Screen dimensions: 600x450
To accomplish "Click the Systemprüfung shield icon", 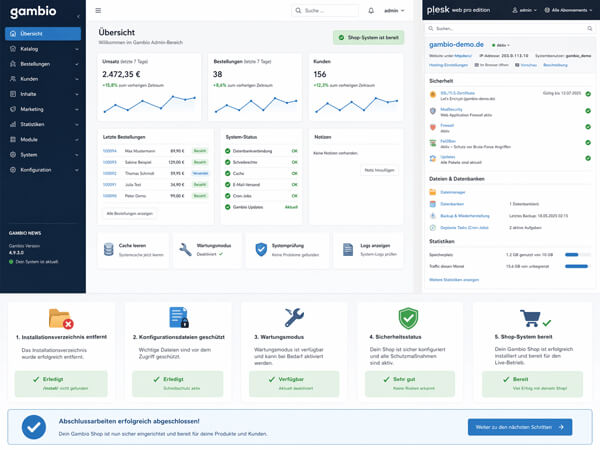I will point(261,249).
